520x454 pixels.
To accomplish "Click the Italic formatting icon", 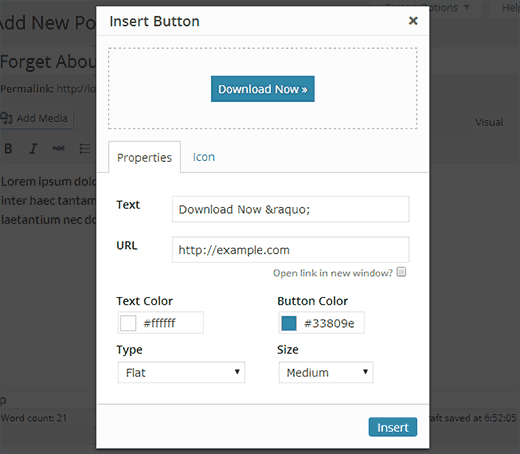I will [33, 148].
